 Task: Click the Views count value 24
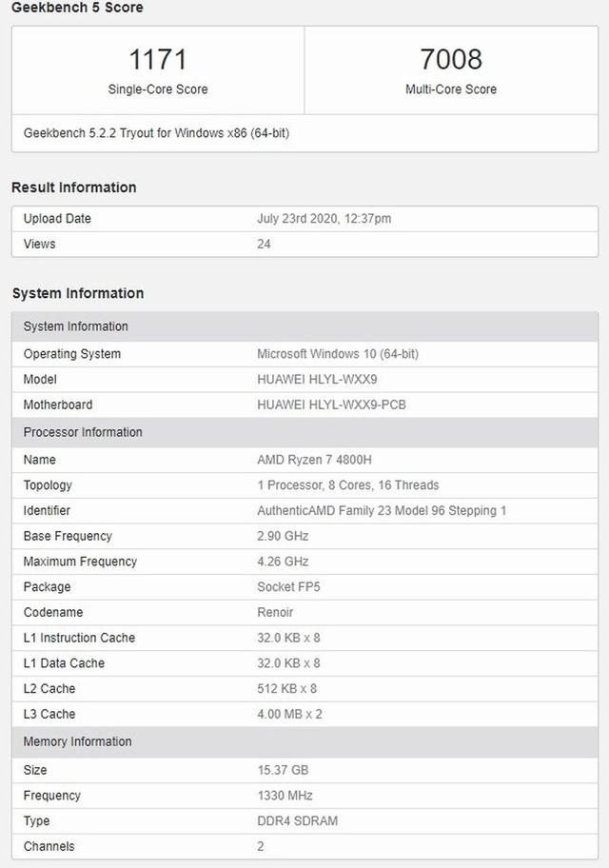pos(264,245)
